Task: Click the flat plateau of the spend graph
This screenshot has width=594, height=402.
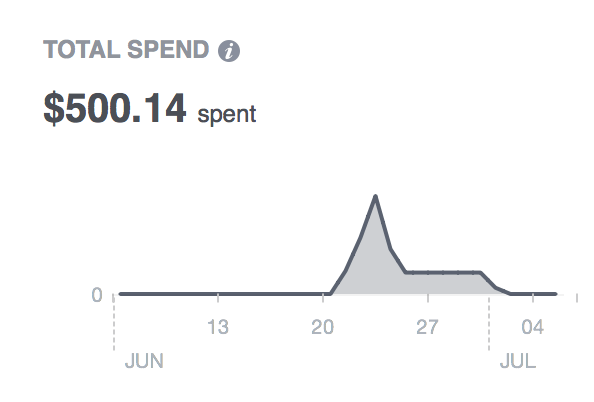Action: 443,272
